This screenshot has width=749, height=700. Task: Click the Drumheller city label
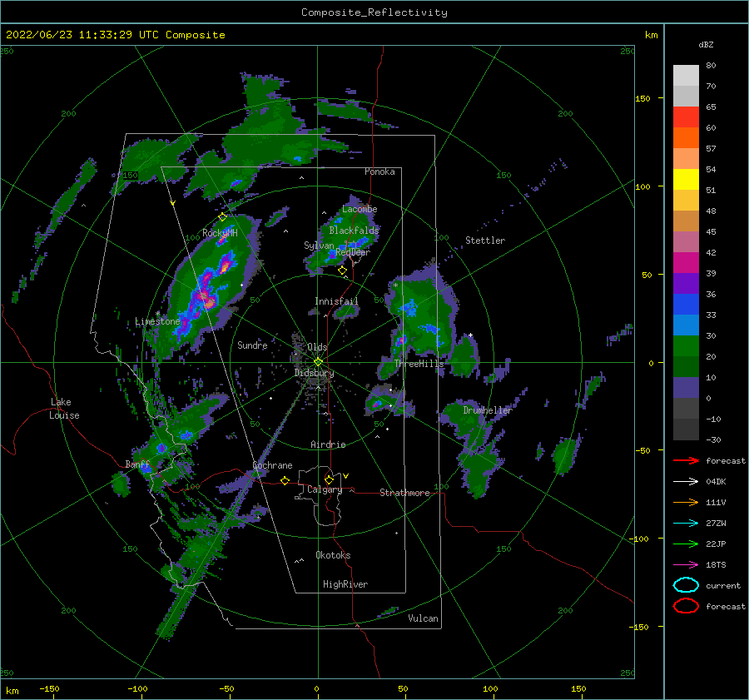click(488, 410)
